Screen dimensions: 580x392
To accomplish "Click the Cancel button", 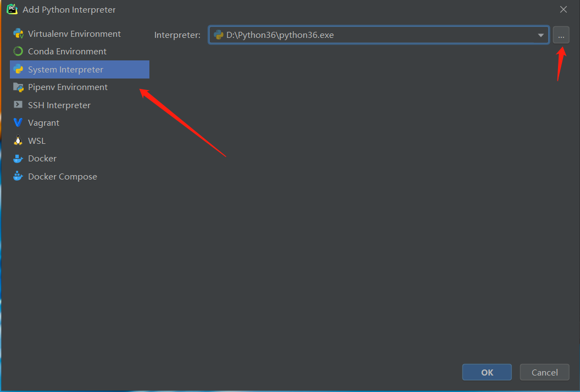I will point(544,372).
